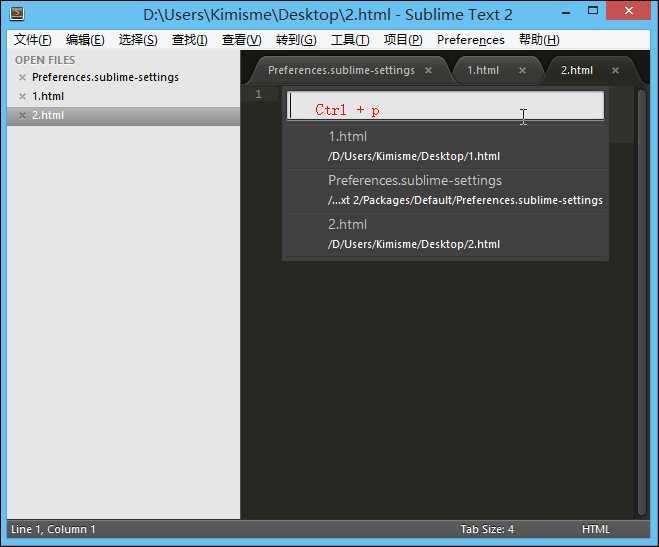Screen dimensions: 659x547
Task: Close 2.html in the Open Files sidebar
Action: click(22, 115)
